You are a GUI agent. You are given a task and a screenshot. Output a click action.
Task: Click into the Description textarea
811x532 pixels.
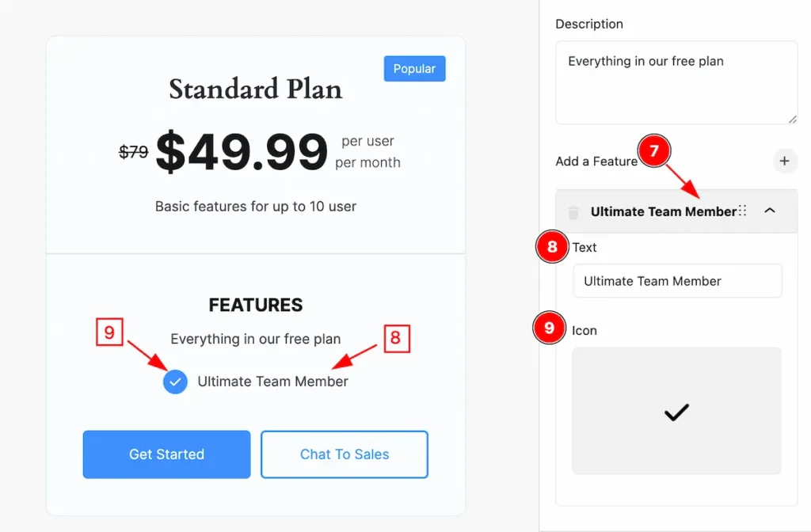[x=676, y=82]
